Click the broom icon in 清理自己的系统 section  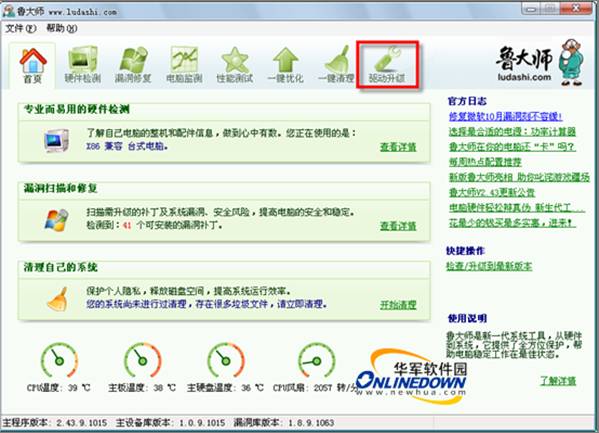pyautogui.click(x=57, y=299)
